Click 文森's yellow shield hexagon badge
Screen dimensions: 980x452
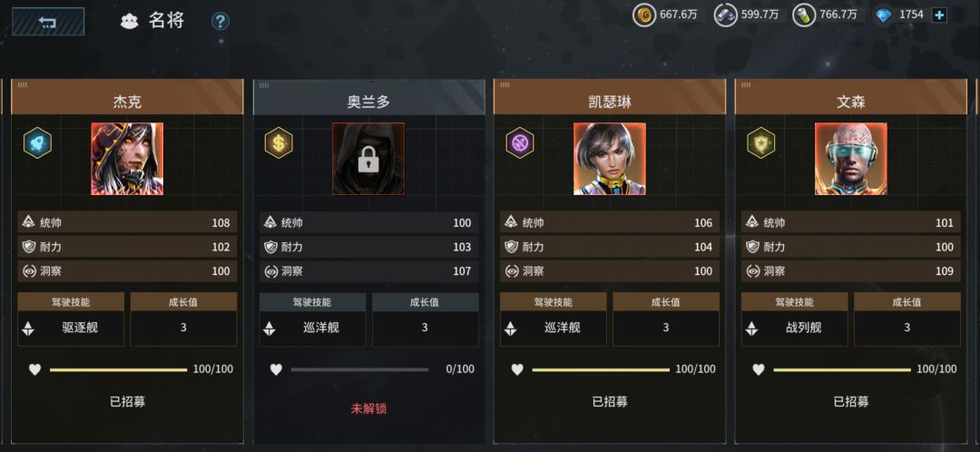click(x=761, y=142)
